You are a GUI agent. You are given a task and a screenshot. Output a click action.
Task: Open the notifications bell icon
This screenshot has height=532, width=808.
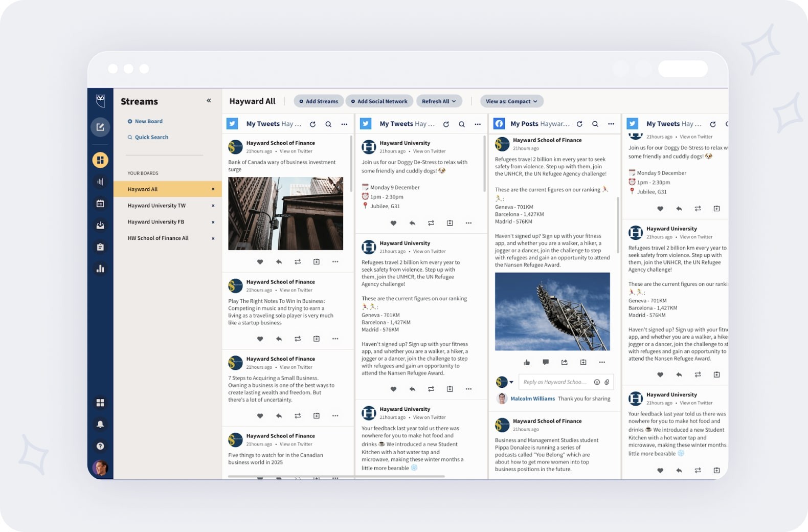(100, 424)
